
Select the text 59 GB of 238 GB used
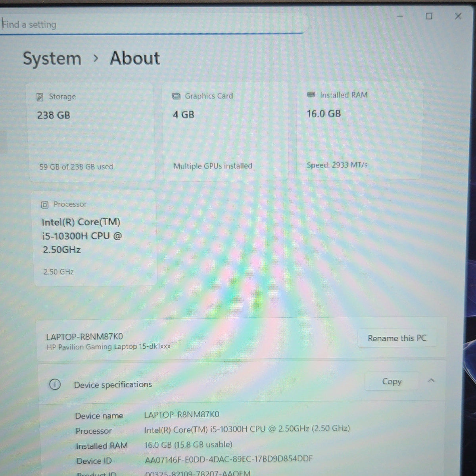click(x=76, y=167)
